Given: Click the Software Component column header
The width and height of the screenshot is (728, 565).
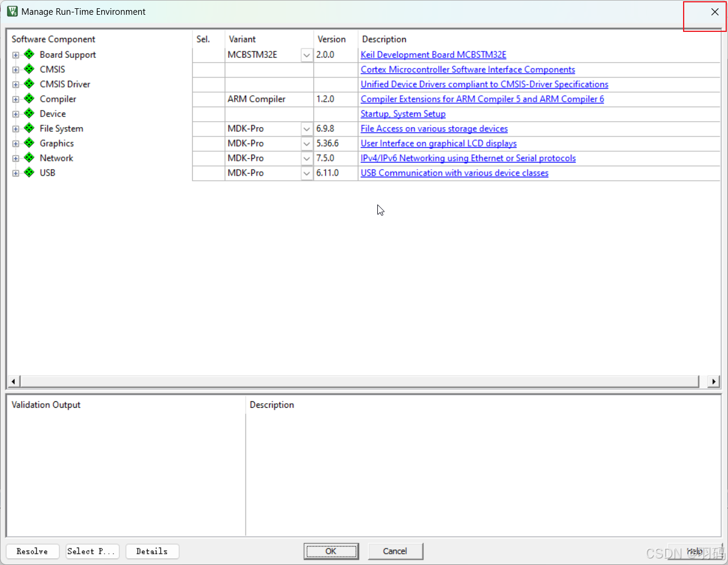Looking at the screenshot, I should point(53,39).
